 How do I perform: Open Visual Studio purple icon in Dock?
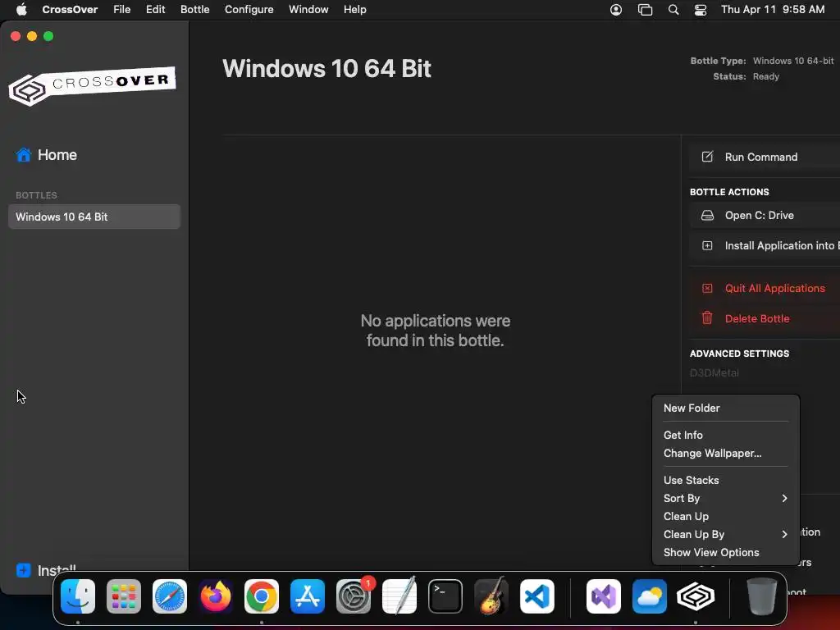coord(604,596)
